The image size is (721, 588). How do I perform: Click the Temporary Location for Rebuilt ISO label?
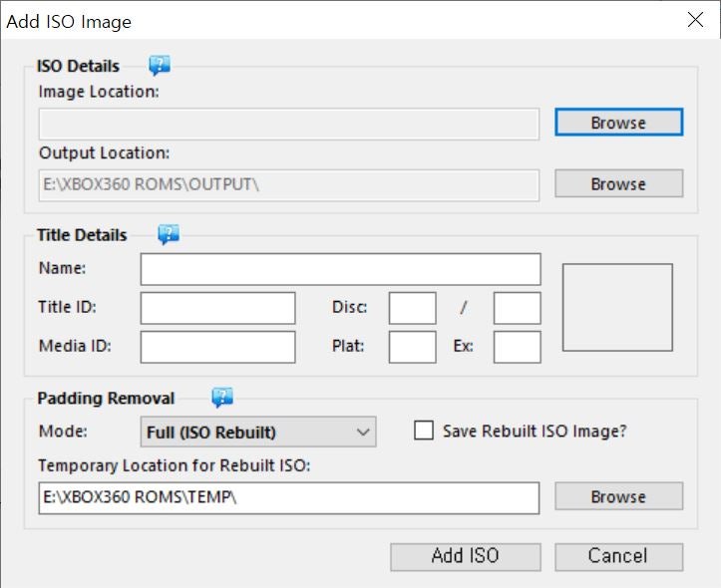click(x=175, y=465)
